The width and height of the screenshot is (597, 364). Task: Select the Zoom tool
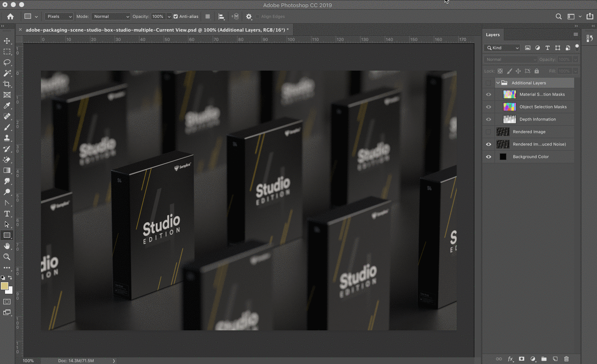[7, 257]
